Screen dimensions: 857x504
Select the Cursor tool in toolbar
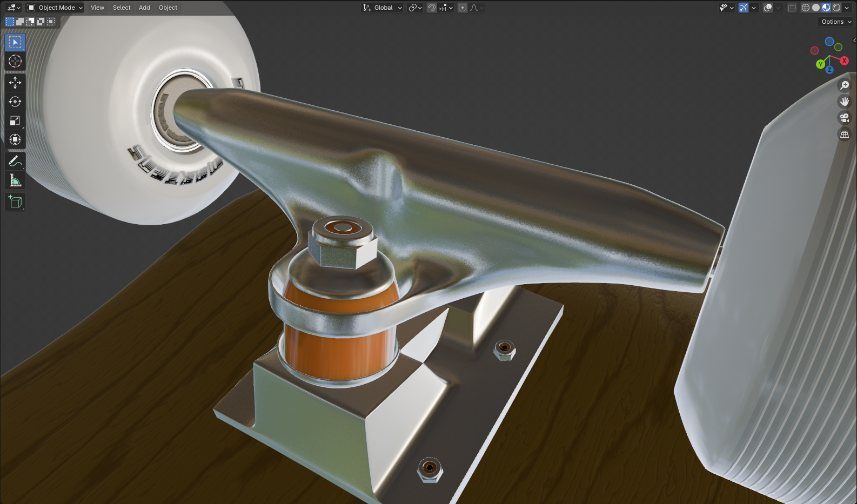(15, 61)
